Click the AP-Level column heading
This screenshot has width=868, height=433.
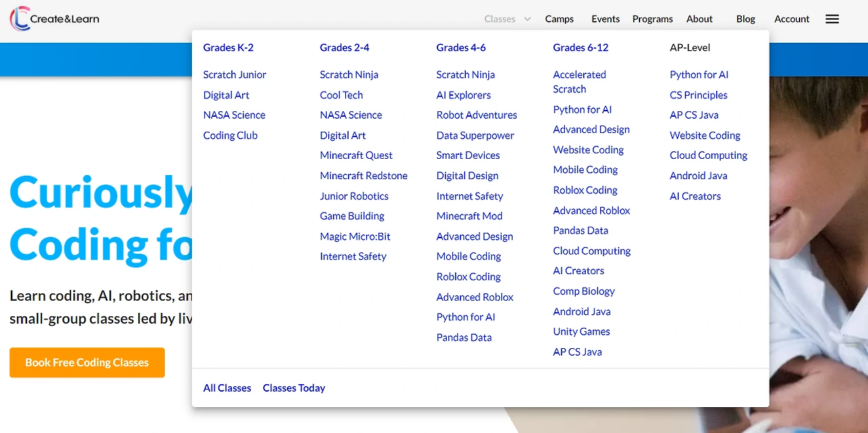click(690, 48)
